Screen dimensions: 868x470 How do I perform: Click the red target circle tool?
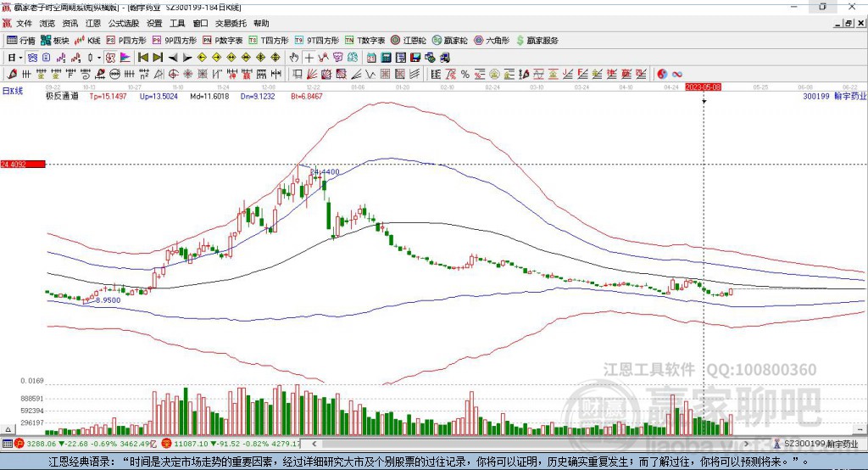[x=173, y=75]
